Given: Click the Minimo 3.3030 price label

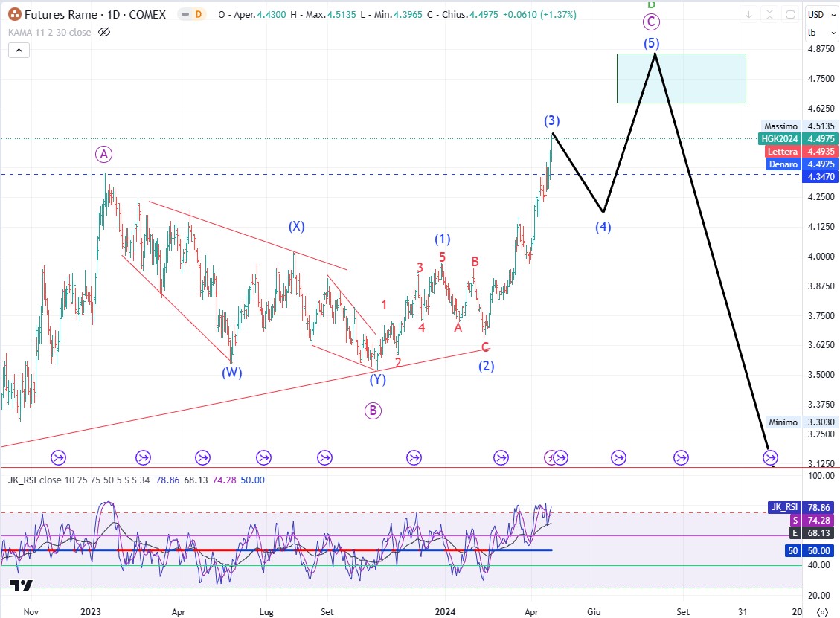Looking at the screenshot, I should click(801, 422).
